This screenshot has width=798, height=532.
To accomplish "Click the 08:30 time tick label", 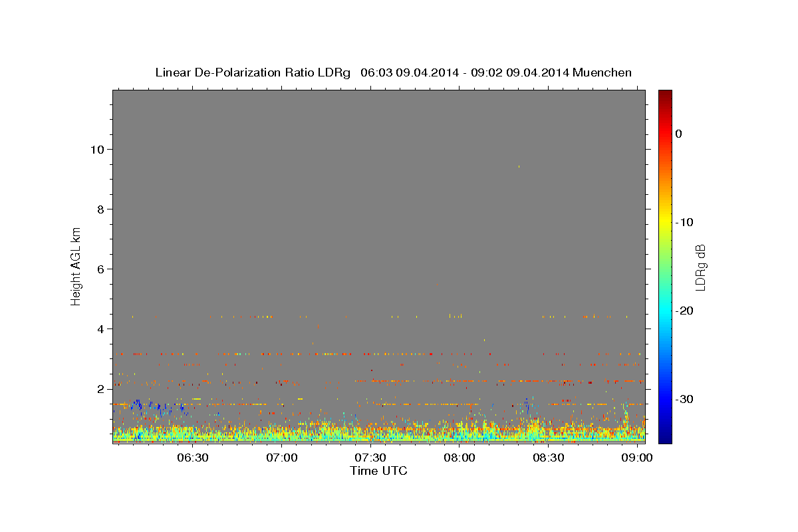I will tap(549, 458).
